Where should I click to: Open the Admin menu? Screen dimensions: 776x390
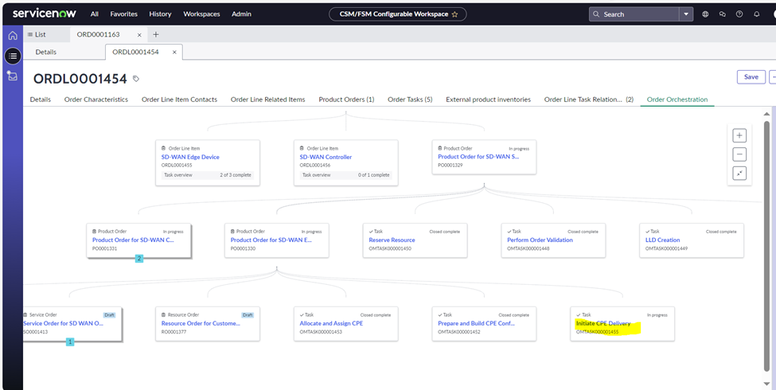pos(242,14)
